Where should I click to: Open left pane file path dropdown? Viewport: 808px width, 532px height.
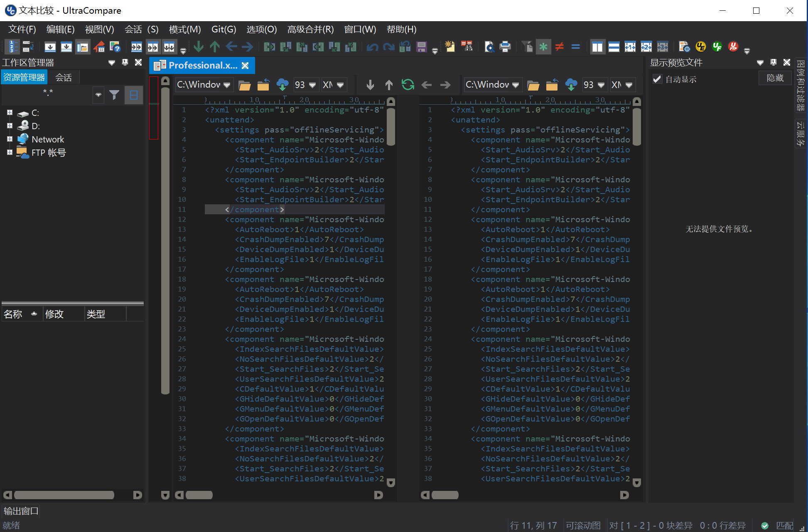227,85
